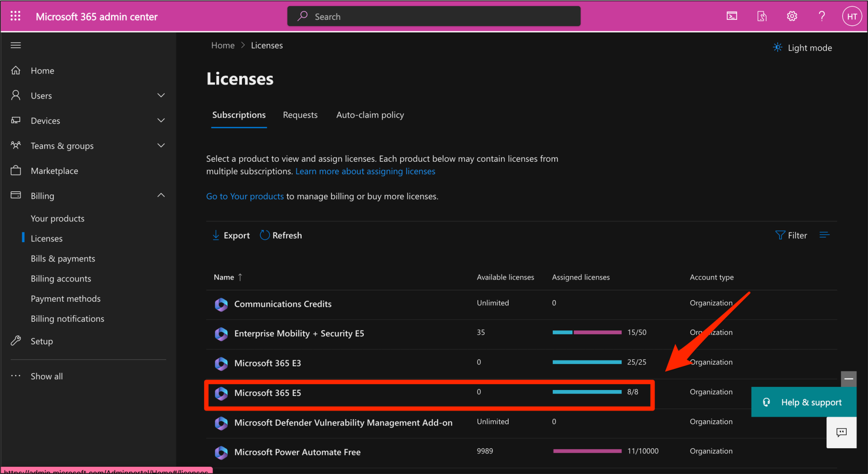The width and height of the screenshot is (868, 474).
Task: Open the Filter options for licenses
Action: pos(791,235)
